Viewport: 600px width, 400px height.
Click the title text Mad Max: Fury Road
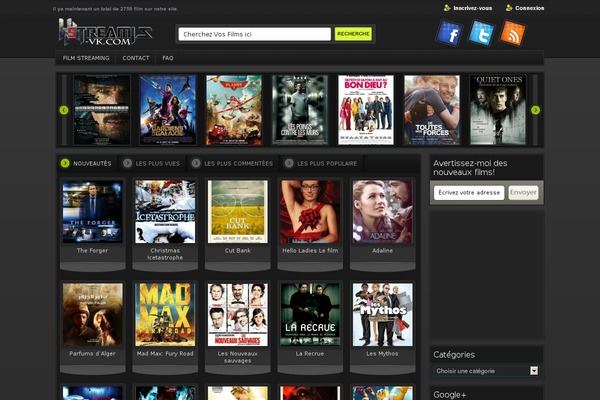[x=165, y=354]
